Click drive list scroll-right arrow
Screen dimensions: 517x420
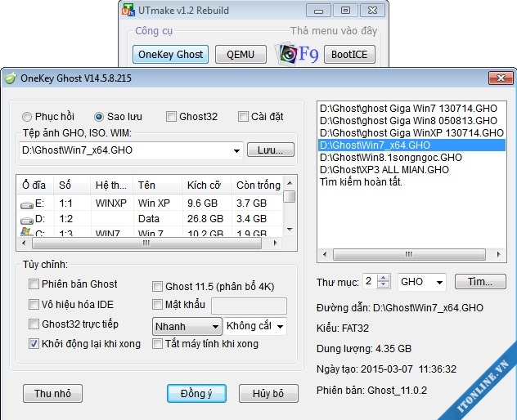tap(276, 244)
